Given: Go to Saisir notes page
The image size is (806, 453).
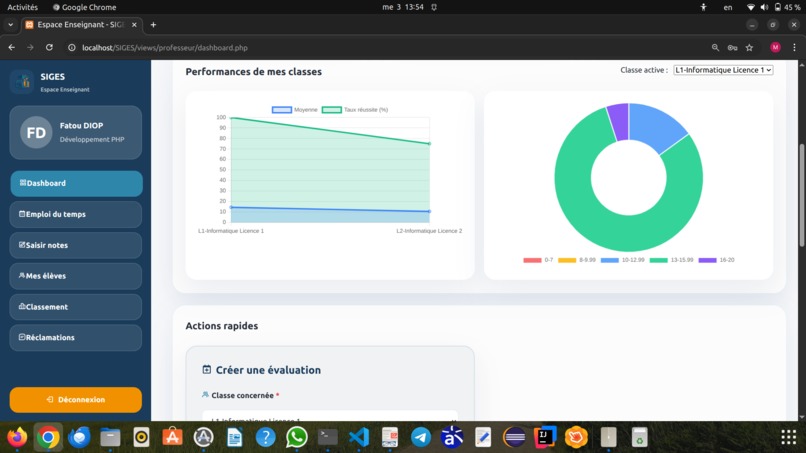Looking at the screenshot, I should pyautogui.click(x=76, y=245).
